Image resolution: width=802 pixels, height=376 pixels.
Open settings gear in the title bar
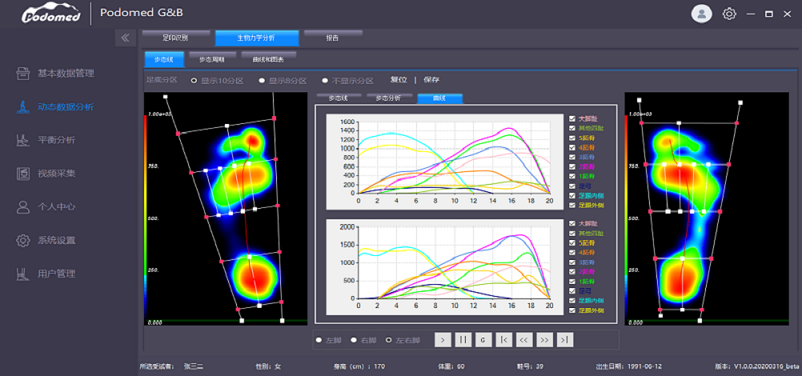tap(729, 14)
